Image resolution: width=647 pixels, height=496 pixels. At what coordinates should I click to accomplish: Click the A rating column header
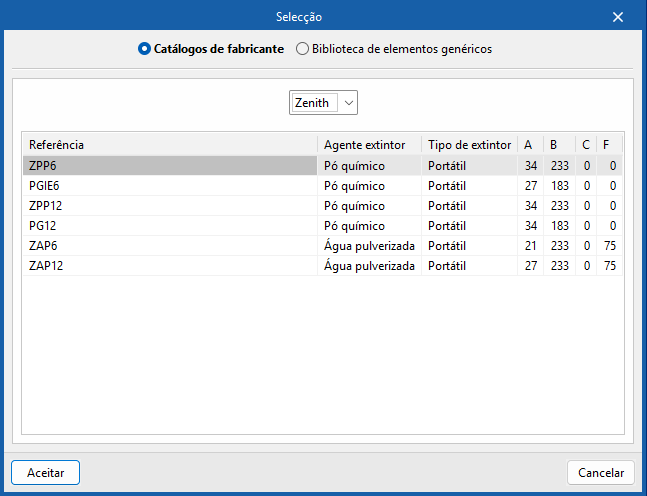(530, 144)
